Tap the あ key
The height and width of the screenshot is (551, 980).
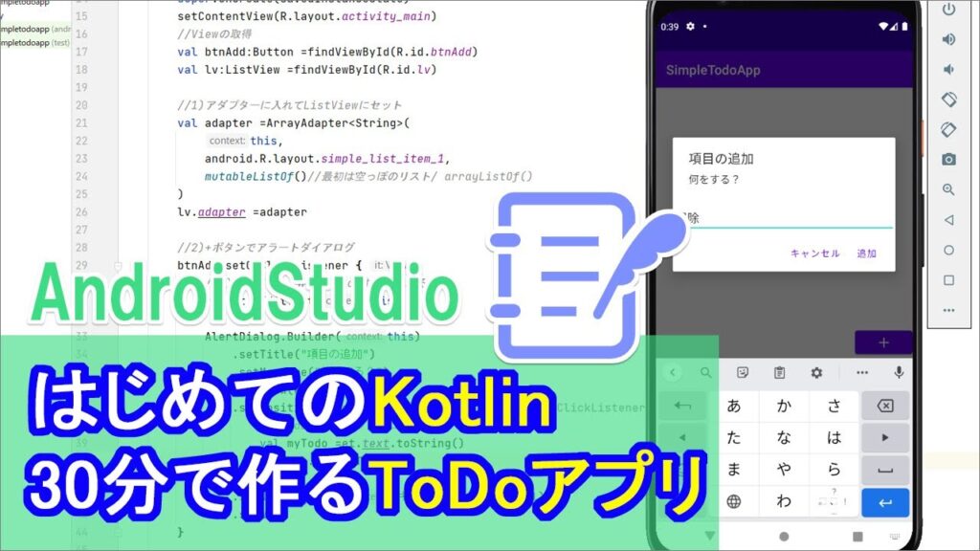(x=734, y=406)
